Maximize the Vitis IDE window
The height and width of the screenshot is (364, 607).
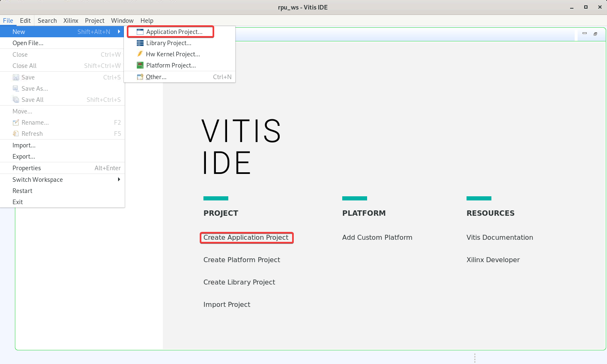click(x=586, y=7)
